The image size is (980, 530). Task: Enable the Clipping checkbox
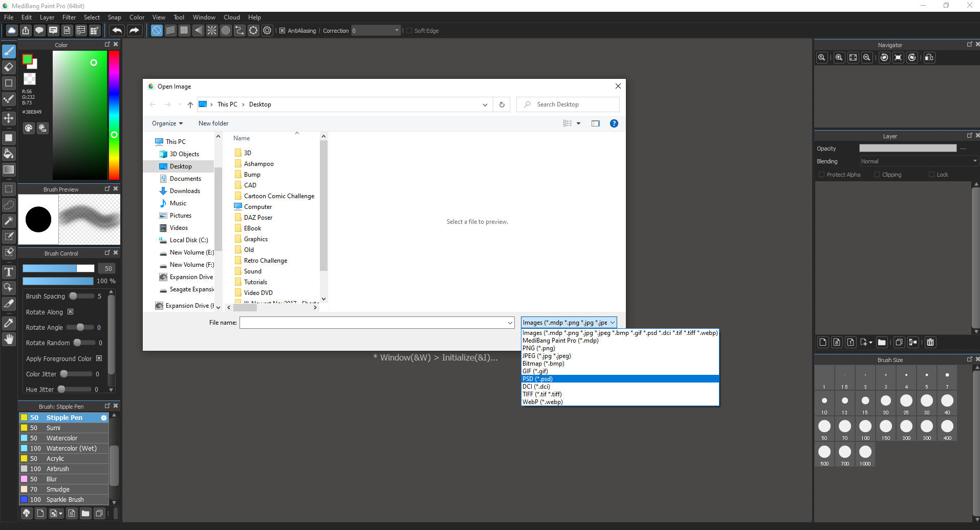[877, 175]
